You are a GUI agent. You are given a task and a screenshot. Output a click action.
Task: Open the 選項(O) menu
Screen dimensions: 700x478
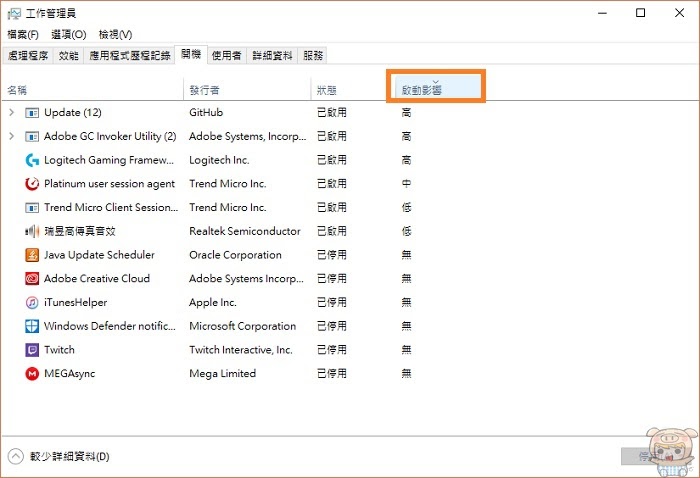pos(69,34)
